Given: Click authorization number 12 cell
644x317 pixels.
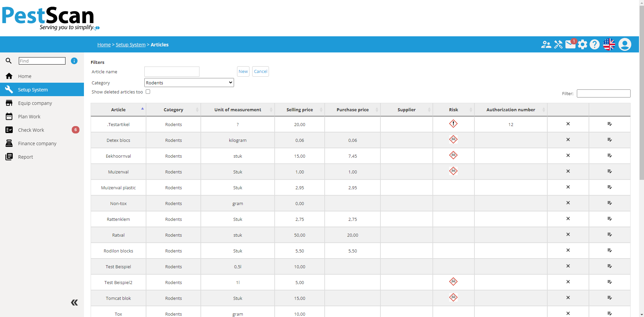Looking at the screenshot, I should click(x=511, y=124).
